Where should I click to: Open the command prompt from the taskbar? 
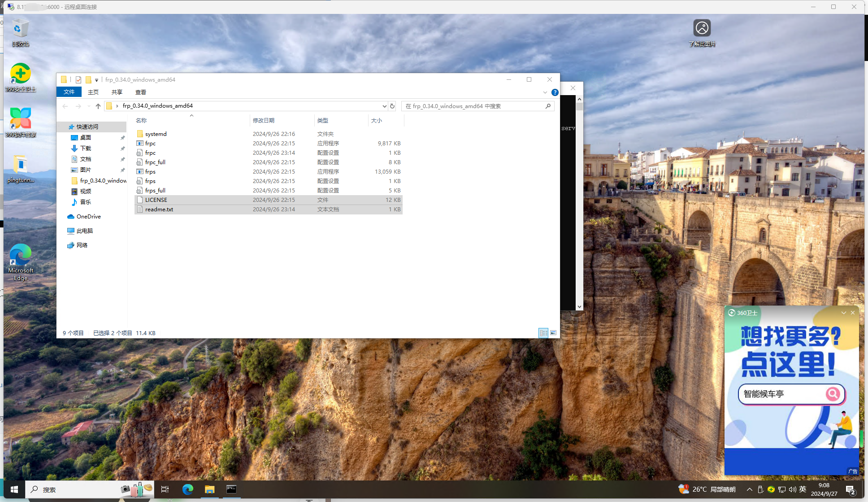(231, 489)
